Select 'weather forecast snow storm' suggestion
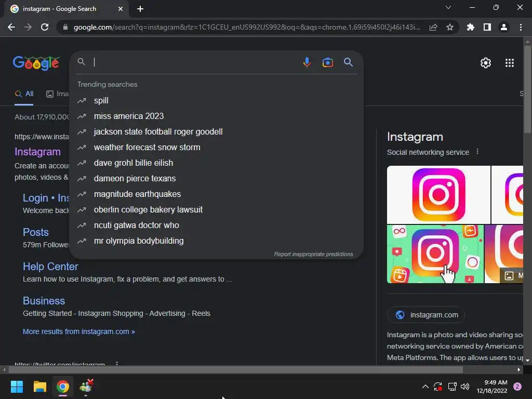Screen dimensions: 532x399 (x=217, y=148)
